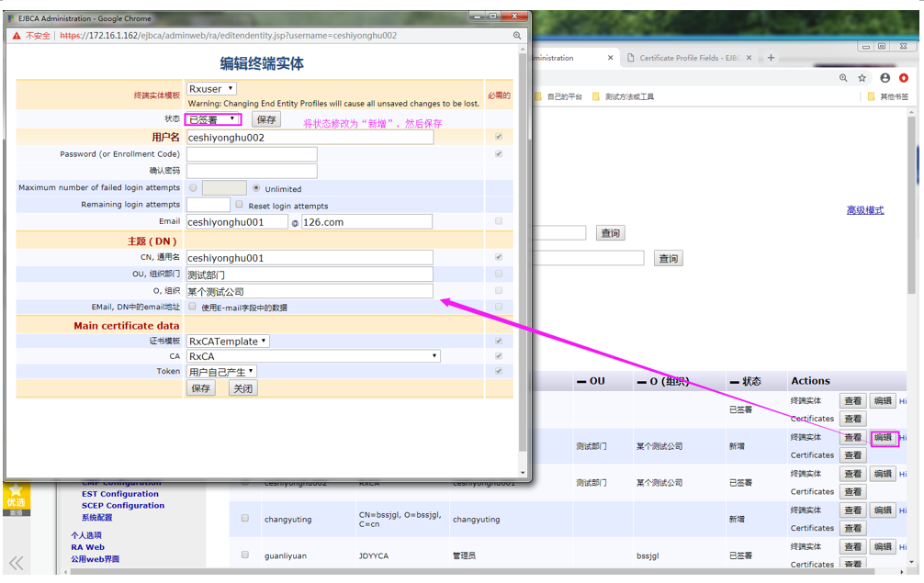Click the pink-highlighted 编辑 button
Viewport: 924px width, 583px height.
(884, 439)
